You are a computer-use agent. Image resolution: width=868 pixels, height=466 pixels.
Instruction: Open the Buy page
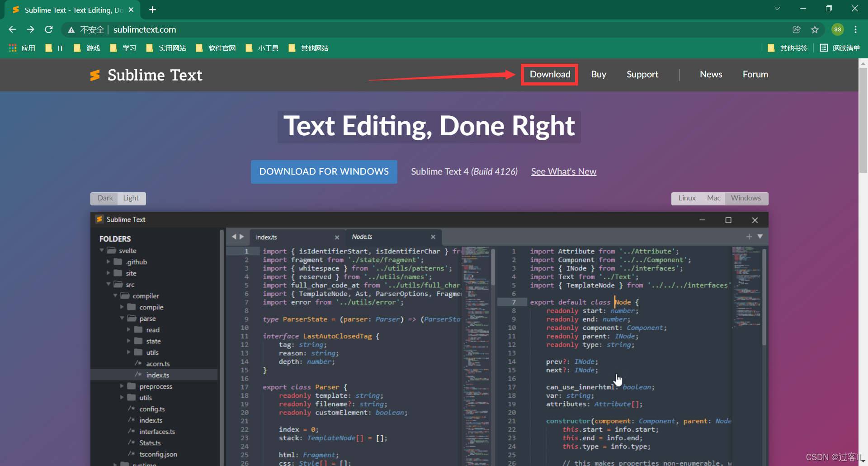click(x=599, y=74)
